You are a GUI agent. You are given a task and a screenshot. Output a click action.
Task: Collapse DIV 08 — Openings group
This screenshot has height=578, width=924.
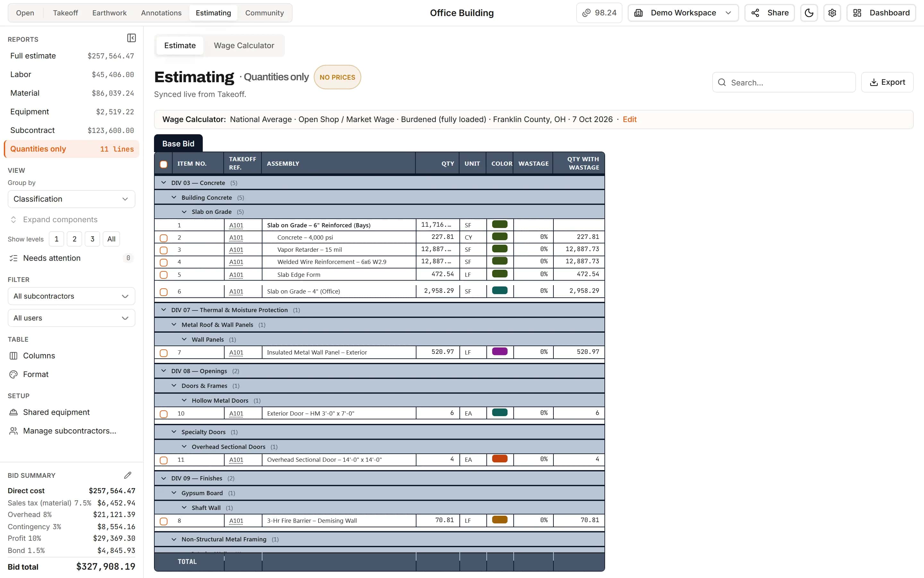163,371
